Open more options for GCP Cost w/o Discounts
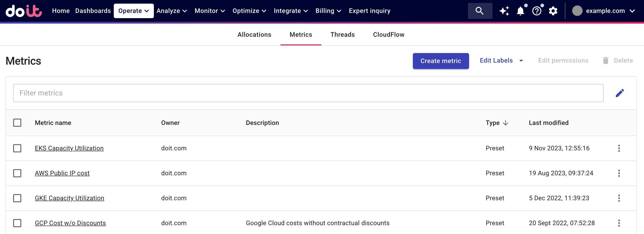 [x=619, y=223]
